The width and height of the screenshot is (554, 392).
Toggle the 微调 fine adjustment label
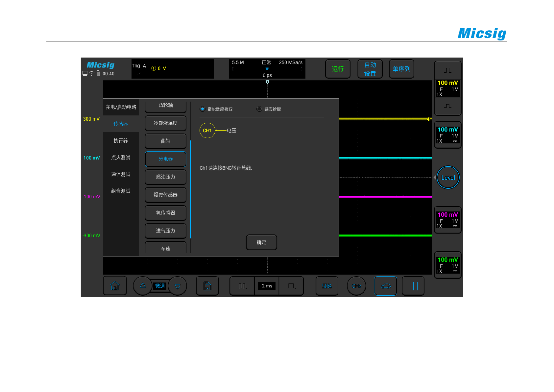[x=160, y=286]
